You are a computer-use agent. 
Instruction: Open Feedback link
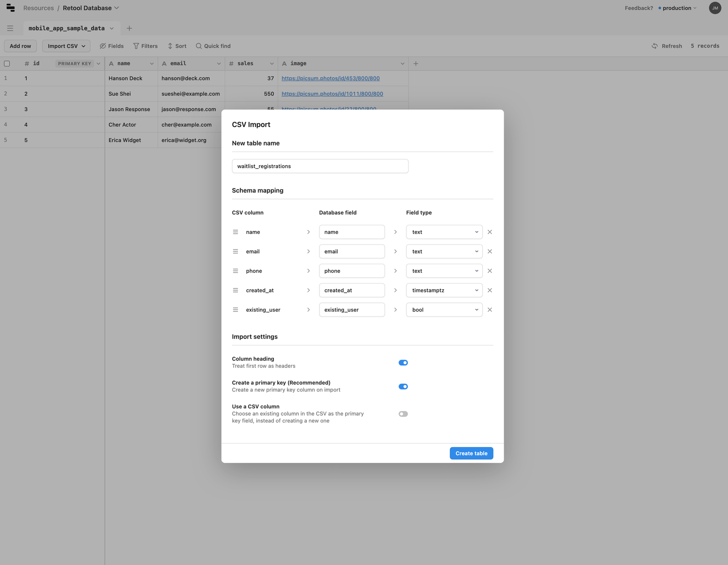coord(639,8)
